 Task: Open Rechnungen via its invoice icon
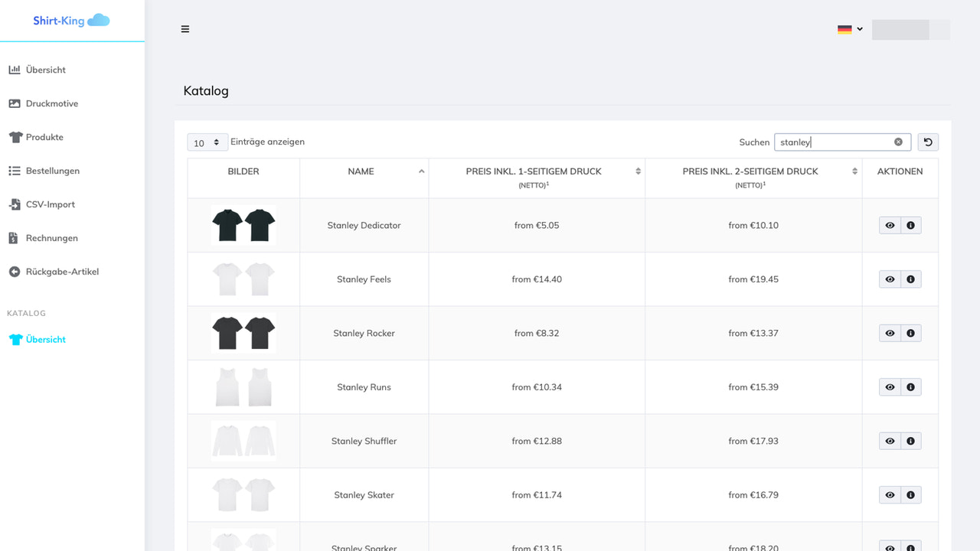tap(16, 238)
